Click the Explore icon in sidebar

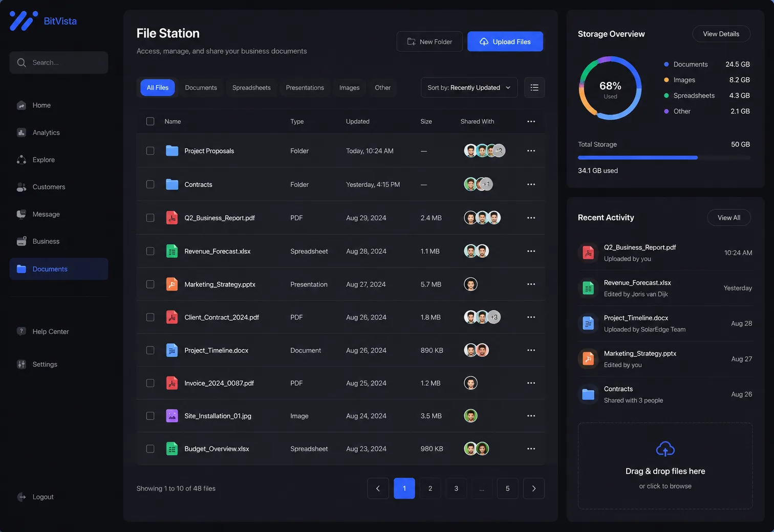(21, 160)
